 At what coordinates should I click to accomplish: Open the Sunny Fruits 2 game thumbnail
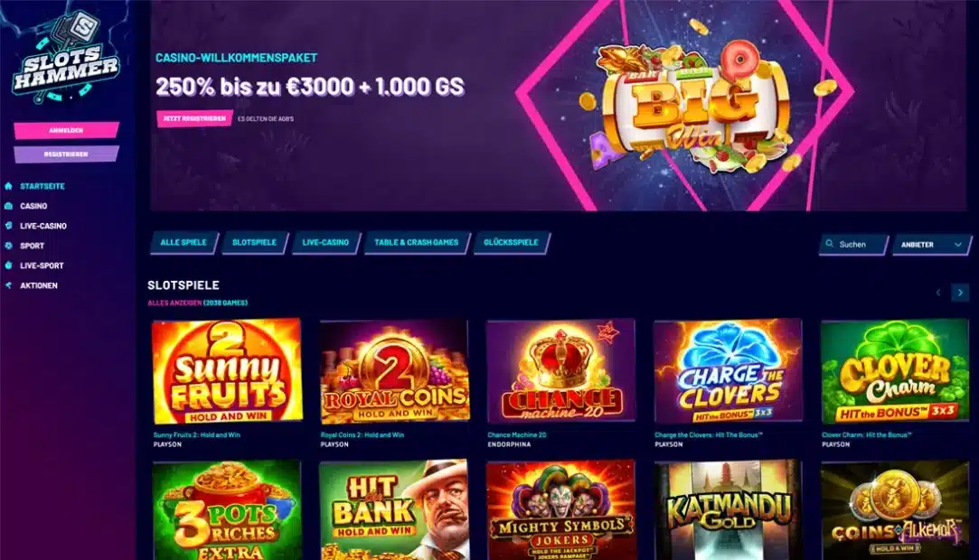[227, 371]
